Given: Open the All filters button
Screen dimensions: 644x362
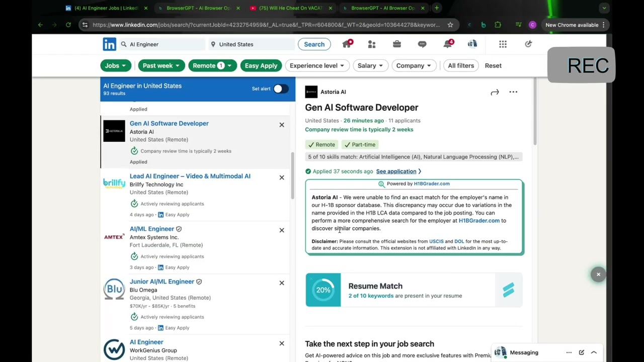Looking at the screenshot, I should (461, 65).
